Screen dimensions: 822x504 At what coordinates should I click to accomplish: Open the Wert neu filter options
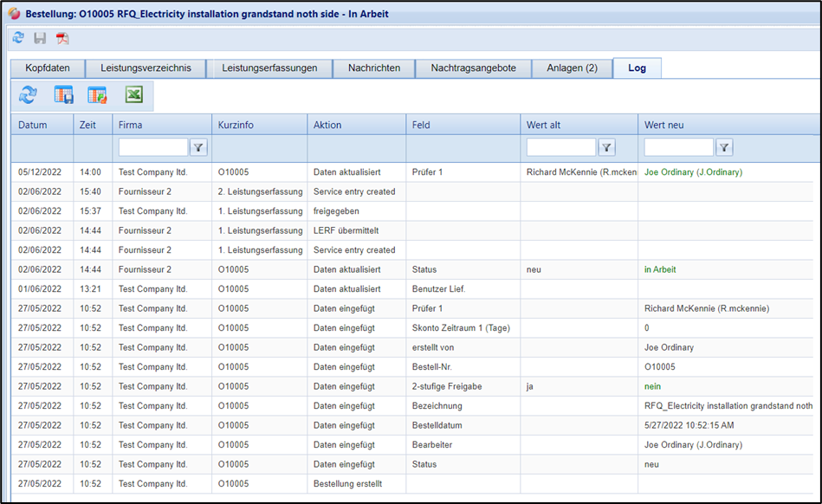pyautogui.click(x=724, y=148)
